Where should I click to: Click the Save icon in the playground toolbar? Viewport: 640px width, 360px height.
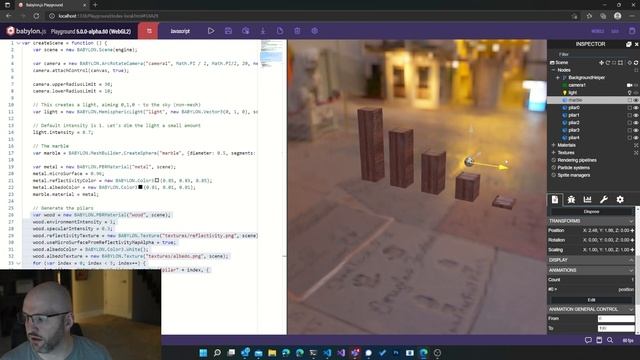229,31
